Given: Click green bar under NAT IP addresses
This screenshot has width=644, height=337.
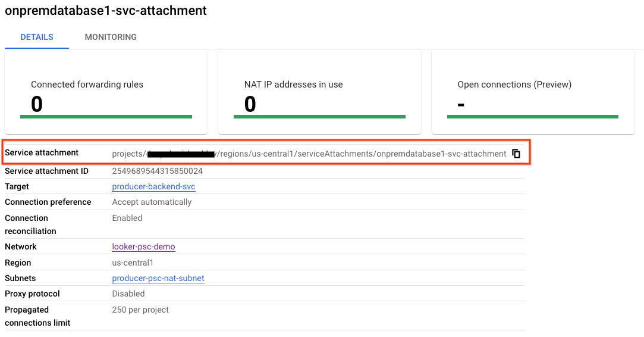Looking at the screenshot, I should [319, 117].
